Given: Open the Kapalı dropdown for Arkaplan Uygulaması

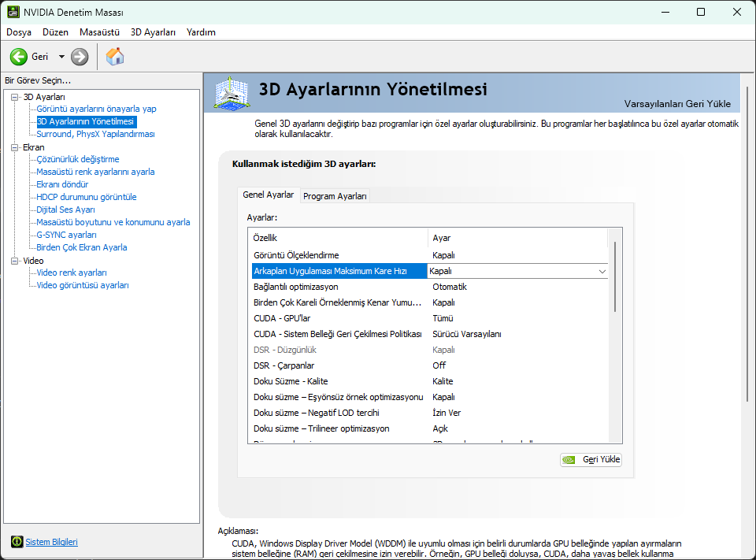Looking at the screenshot, I should click(x=602, y=271).
